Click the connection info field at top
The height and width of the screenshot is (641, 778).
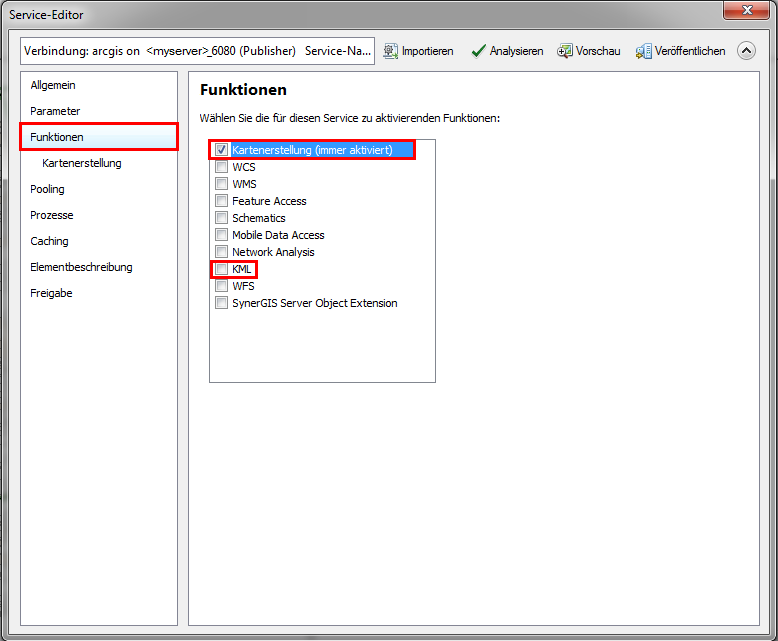click(x=197, y=51)
